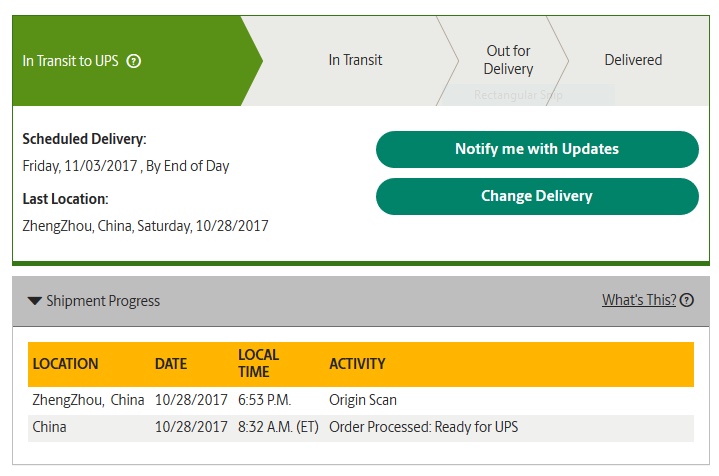Click the Delivered progress step

[x=633, y=60]
